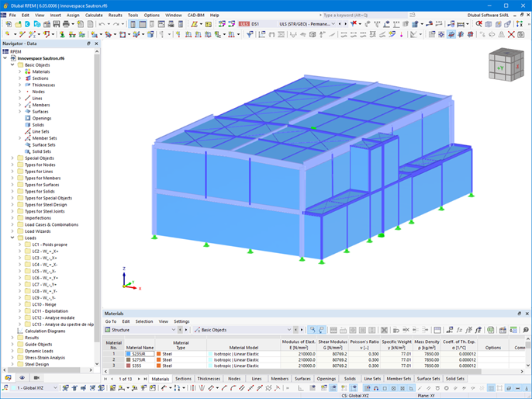Click the view cube navigation widget

506,64
